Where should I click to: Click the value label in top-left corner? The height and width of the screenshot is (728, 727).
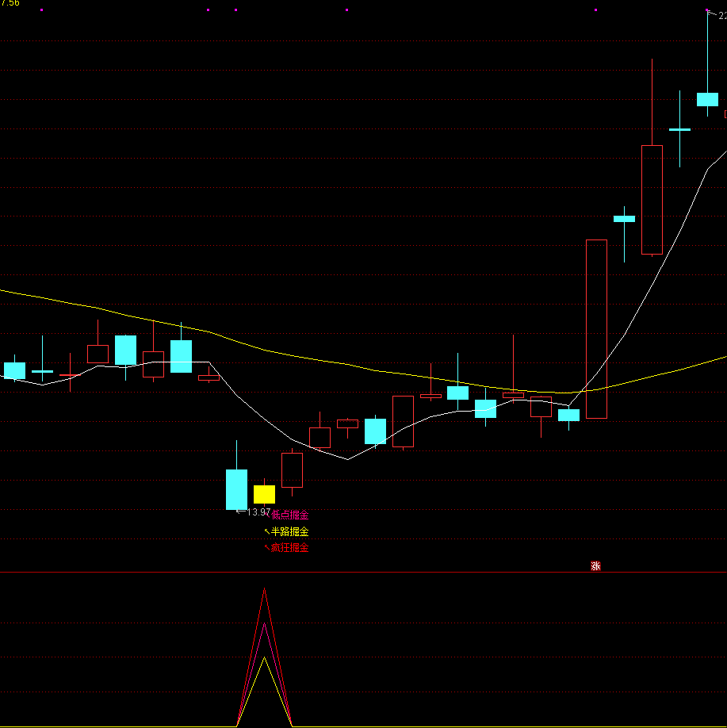[x=10, y=4]
